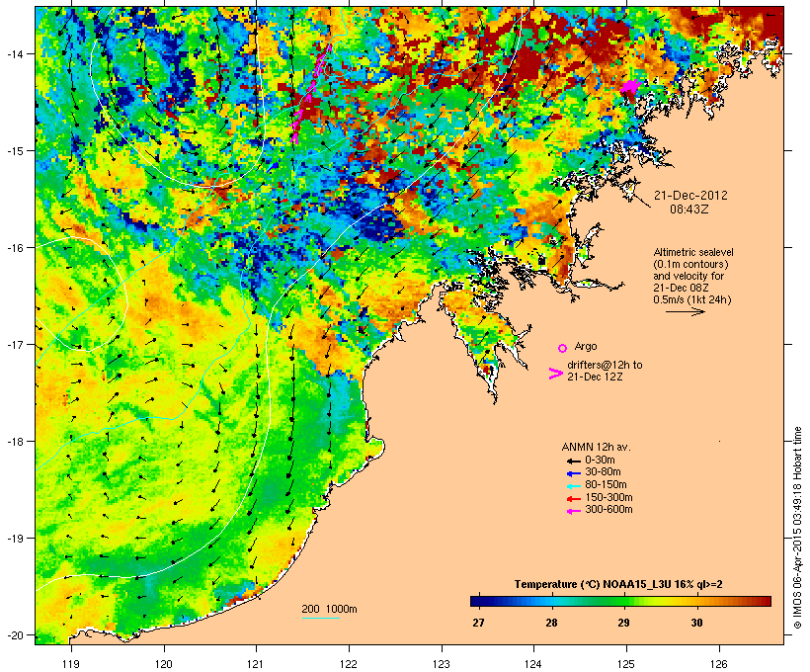This screenshot has width=810, height=672.
Task: Click the 'drifters@12h to' legend text
Action: point(605,365)
